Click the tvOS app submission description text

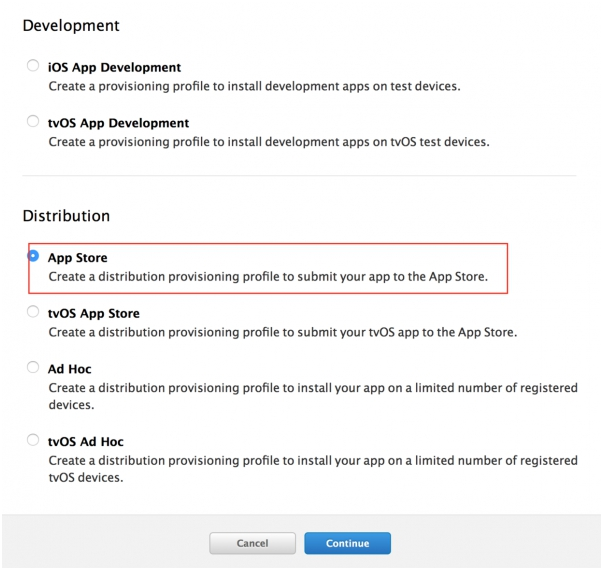282,332
